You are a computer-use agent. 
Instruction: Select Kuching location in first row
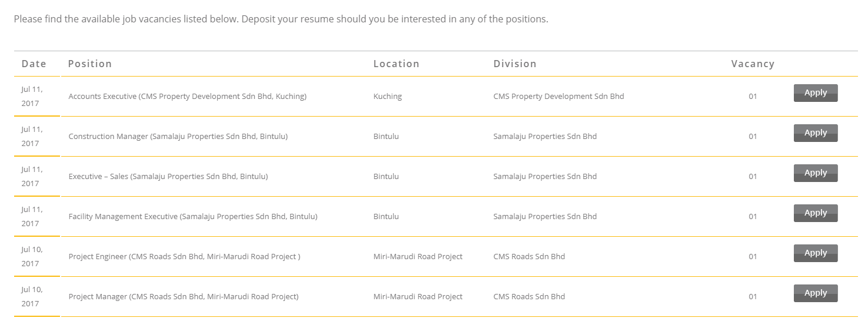(x=387, y=97)
